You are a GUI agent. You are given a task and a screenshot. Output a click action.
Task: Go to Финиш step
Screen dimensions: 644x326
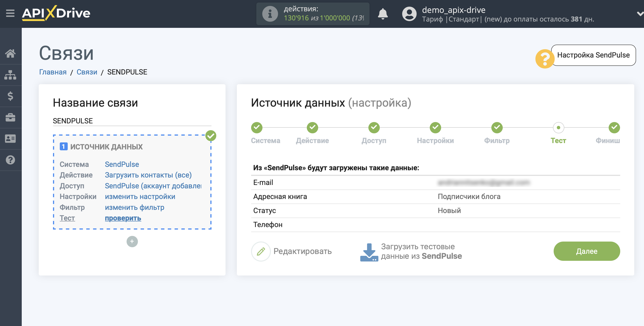tap(608, 141)
